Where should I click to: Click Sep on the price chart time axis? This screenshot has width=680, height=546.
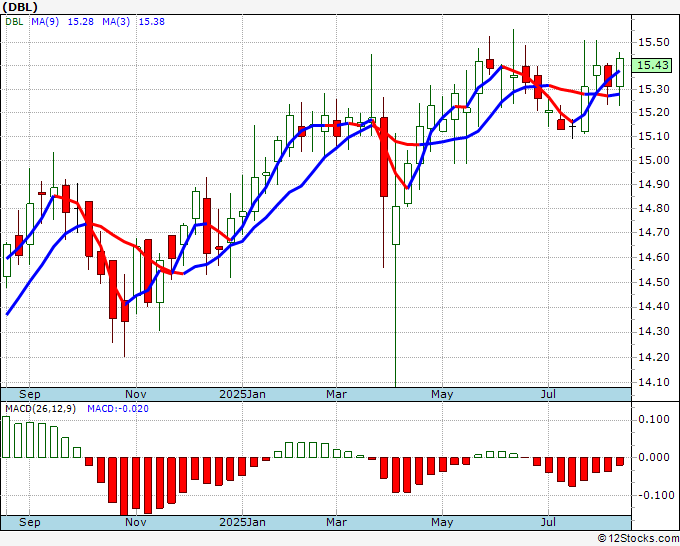[x=29, y=394]
